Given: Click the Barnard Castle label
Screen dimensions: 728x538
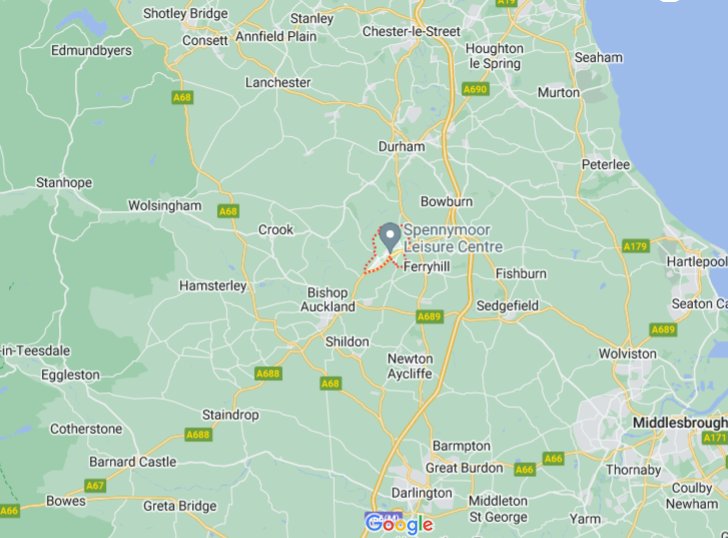Looking at the screenshot, I should 133,462.
